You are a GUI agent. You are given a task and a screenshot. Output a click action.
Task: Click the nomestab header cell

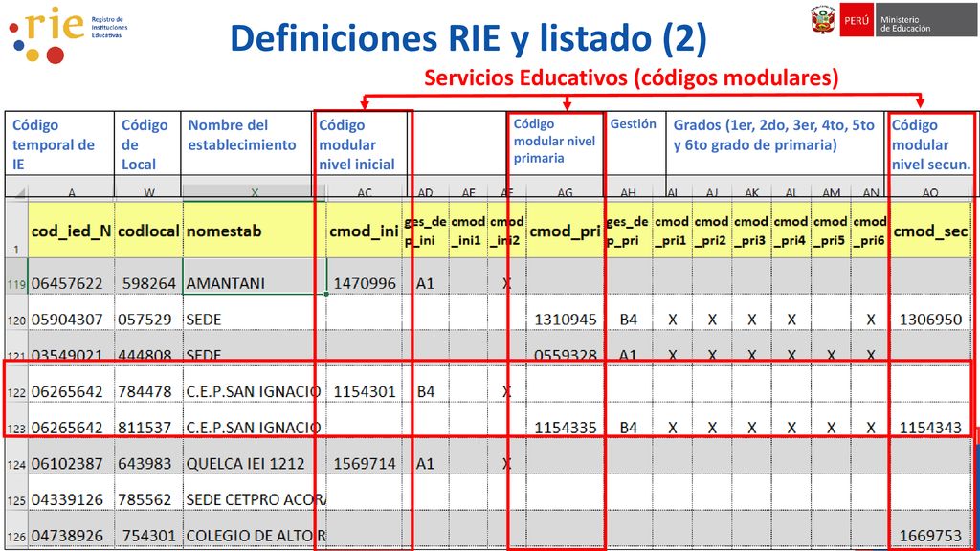pos(255,230)
